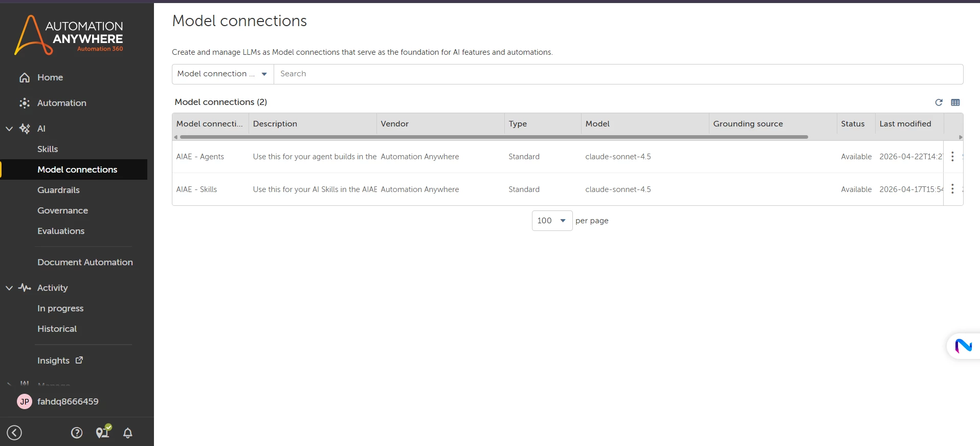The image size is (980, 446).
Task: Click Available status of AIAE - Agents
Action: point(856,157)
